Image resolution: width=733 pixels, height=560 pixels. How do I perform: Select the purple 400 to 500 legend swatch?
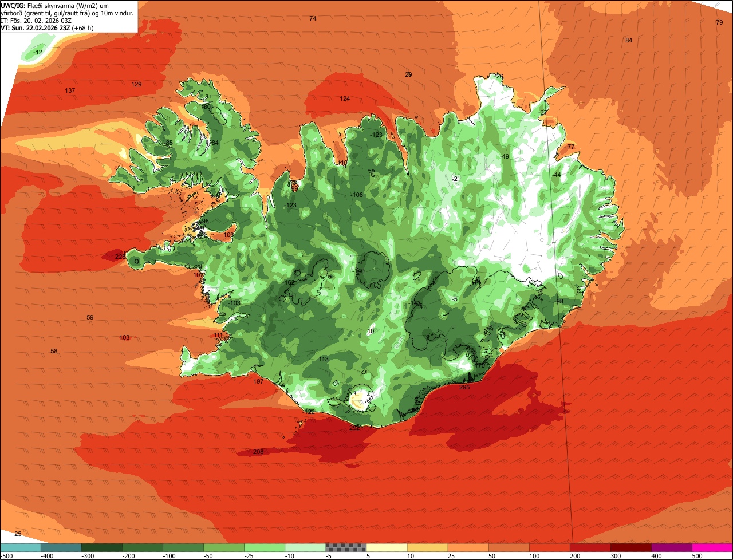pyautogui.click(x=671, y=547)
